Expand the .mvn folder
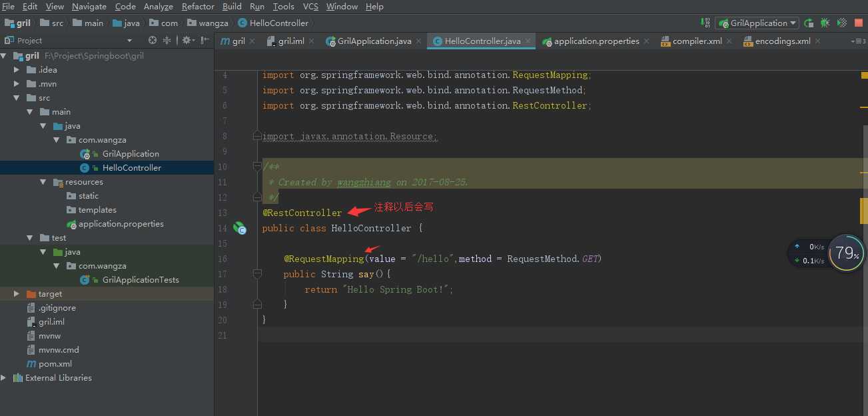The image size is (868, 416). pyautogui.click(x=17, y=84)
